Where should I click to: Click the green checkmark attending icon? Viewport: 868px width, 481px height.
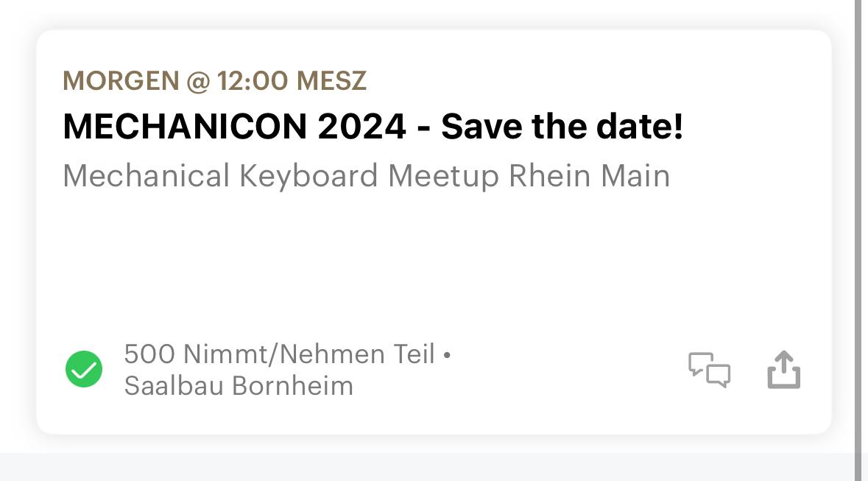click(84, 369)
